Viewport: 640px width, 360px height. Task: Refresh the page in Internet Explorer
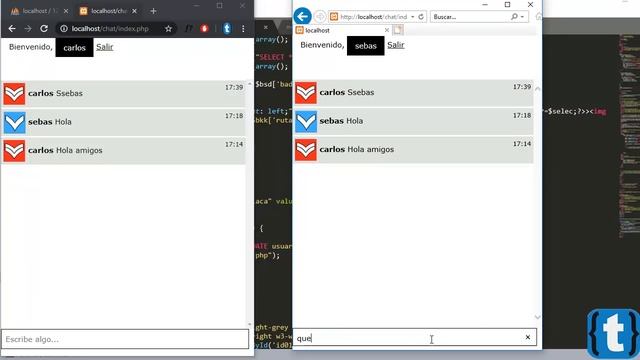[421, 17]
